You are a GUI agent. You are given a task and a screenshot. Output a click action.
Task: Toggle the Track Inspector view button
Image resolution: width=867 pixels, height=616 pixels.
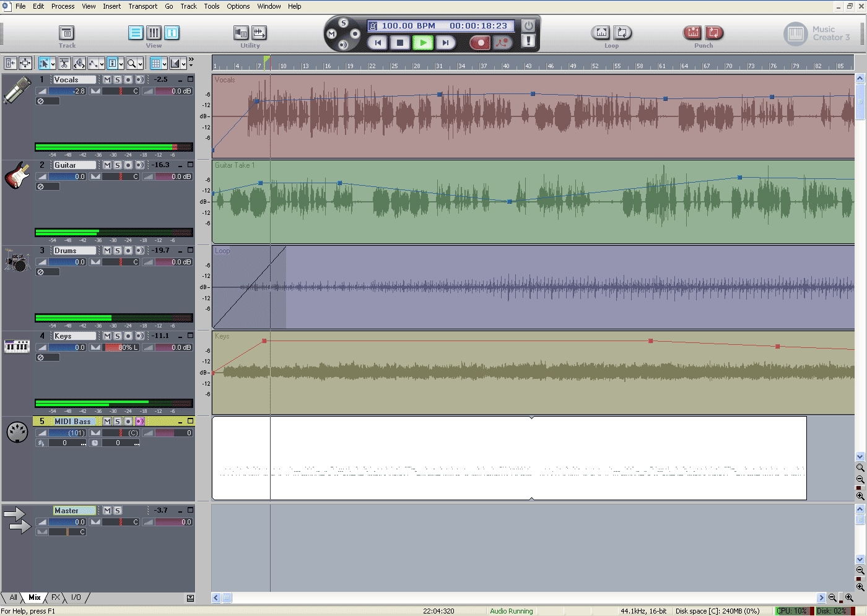coord(172,33)
